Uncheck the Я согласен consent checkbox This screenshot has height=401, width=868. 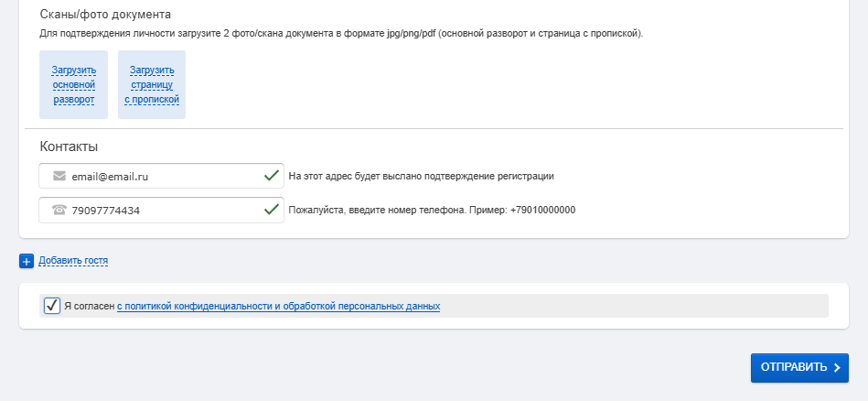(52, 306)
